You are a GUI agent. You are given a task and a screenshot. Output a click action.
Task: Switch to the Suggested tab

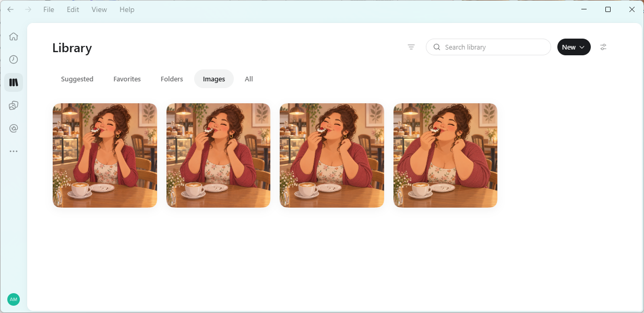(x=77, y=79)
